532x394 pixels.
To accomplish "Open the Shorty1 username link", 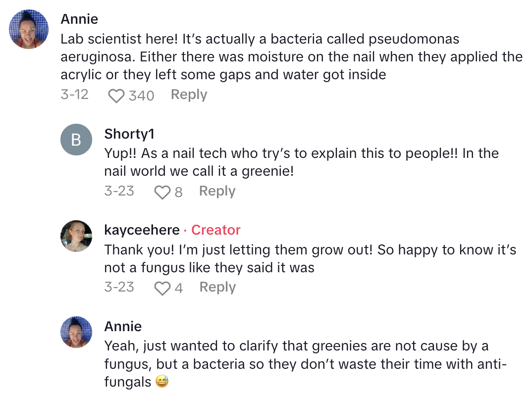I will tap(128, 134).
